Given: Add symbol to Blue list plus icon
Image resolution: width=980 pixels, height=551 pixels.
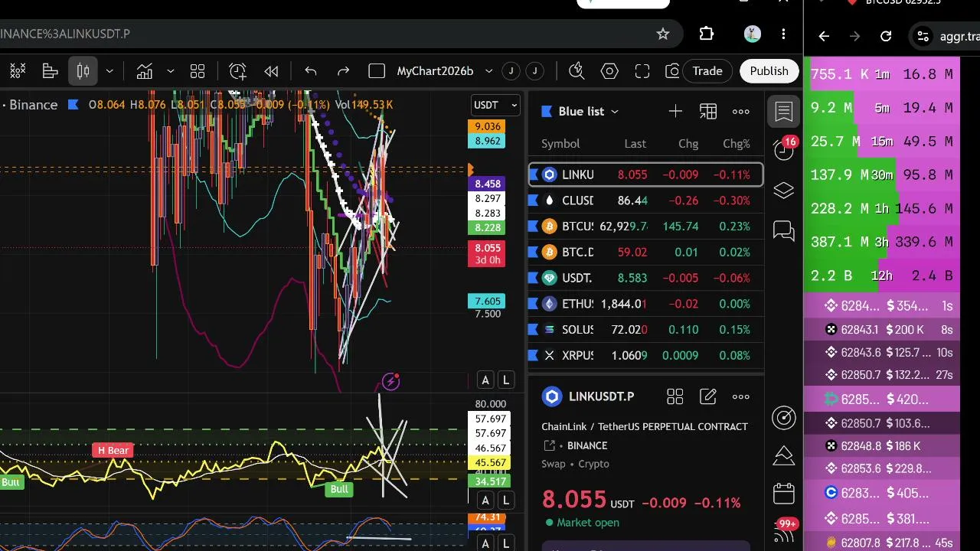Looking at the screenshot, I should 675,112.
